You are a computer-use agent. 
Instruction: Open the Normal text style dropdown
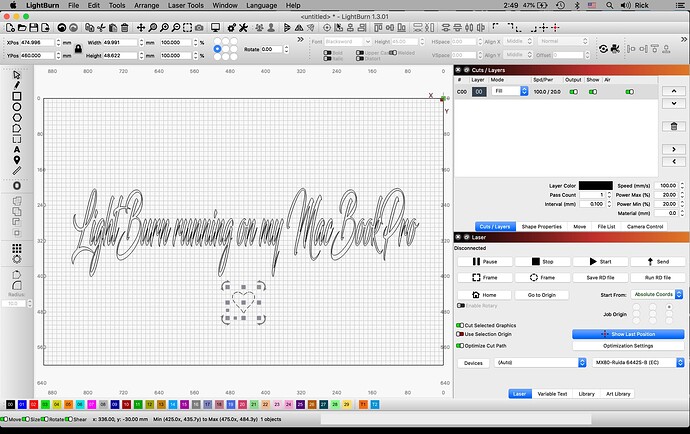(x=562, y=41)
